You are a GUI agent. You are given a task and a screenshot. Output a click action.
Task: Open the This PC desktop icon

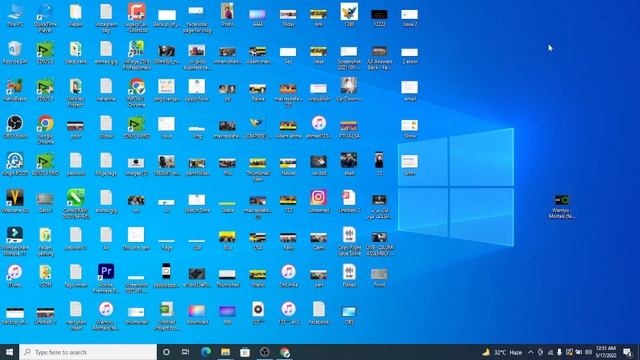point(15,16)
